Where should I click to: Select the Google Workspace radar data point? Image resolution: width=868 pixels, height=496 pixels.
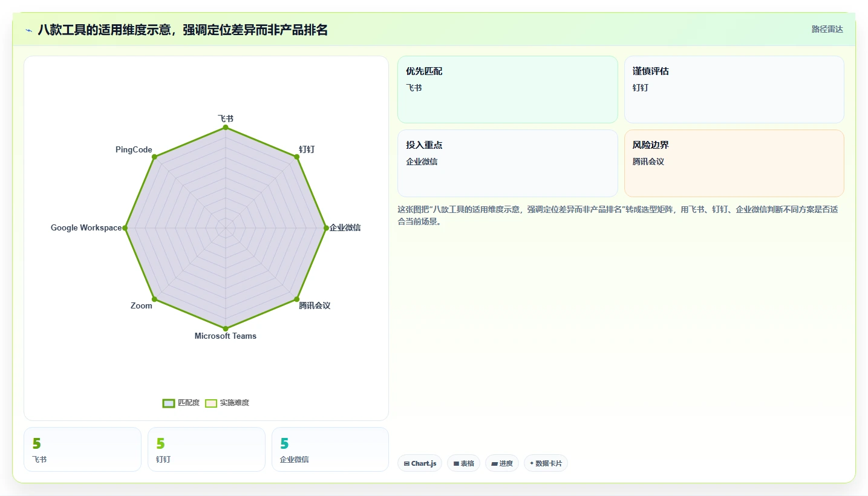point(125,228)
